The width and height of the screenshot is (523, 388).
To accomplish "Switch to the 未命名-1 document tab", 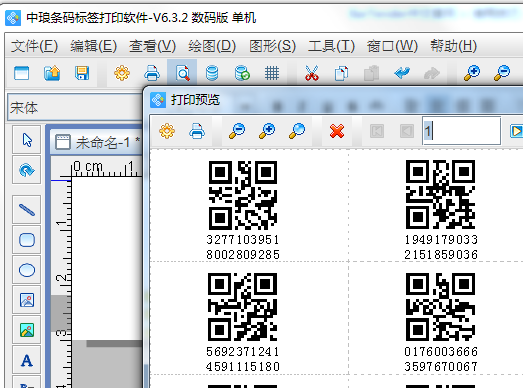I will coord(97,142).
